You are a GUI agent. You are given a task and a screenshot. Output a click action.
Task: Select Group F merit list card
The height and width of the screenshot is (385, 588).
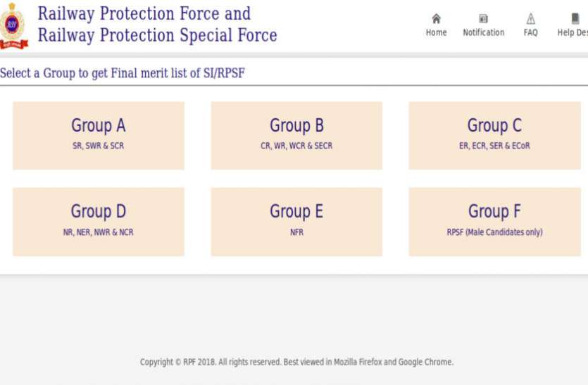494,222
